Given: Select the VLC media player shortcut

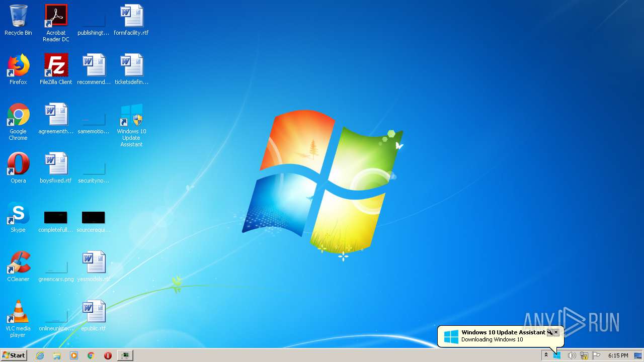Looking at the screenshot, I should (x=18, y=319).
